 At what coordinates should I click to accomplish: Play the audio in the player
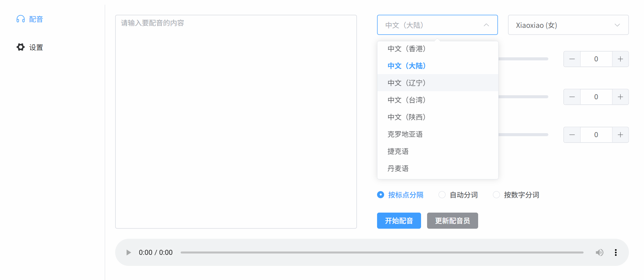pyautogui.click(x=128, y=253)
